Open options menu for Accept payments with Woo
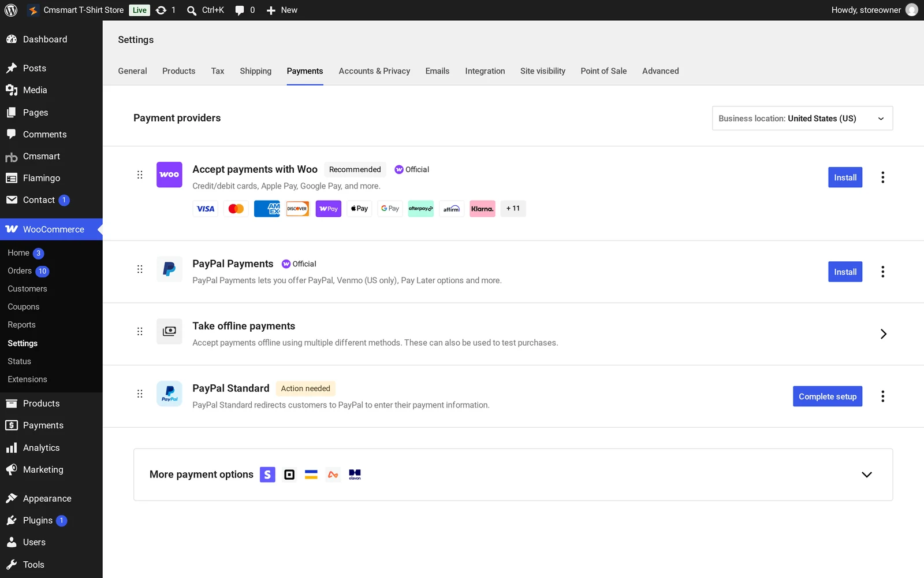 pyautogui.click(x=882, y=177)
